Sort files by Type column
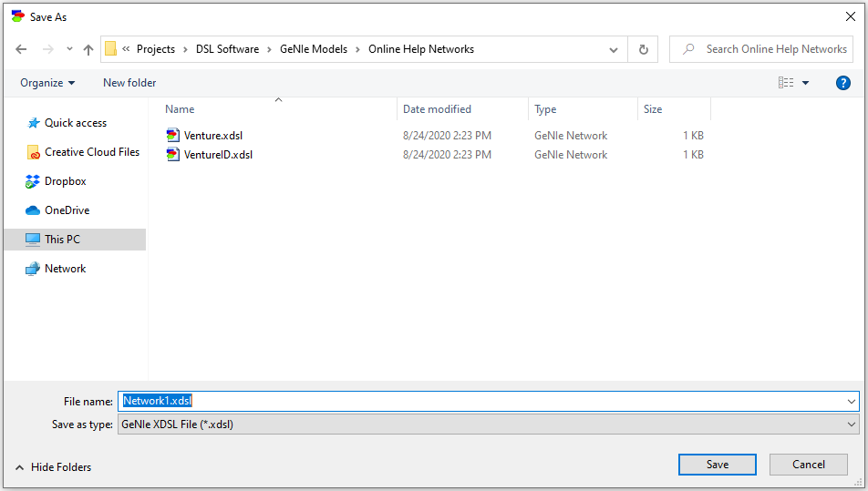868x491 pixels. coord(583,109)
